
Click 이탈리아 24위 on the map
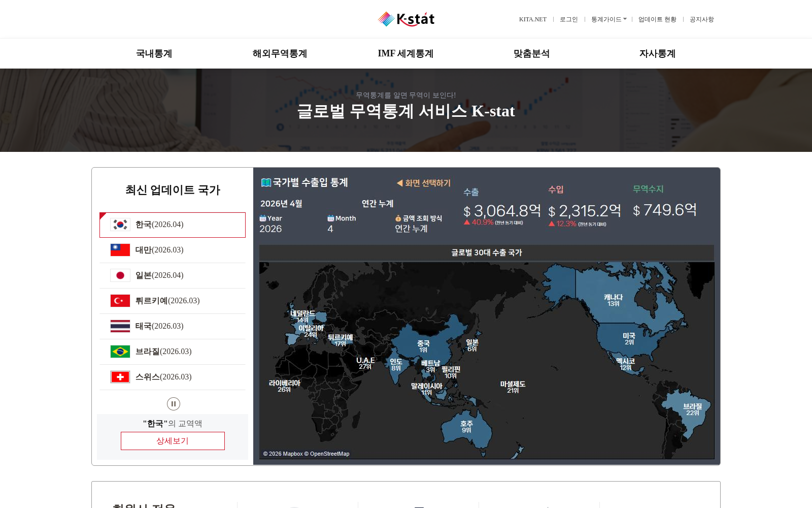pos(311,331)
